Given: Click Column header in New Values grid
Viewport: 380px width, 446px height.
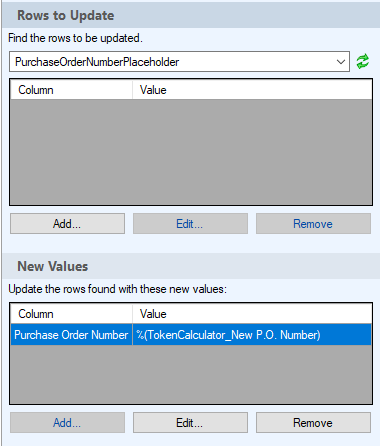Looking at the screenshot, I should pos(71,314).
